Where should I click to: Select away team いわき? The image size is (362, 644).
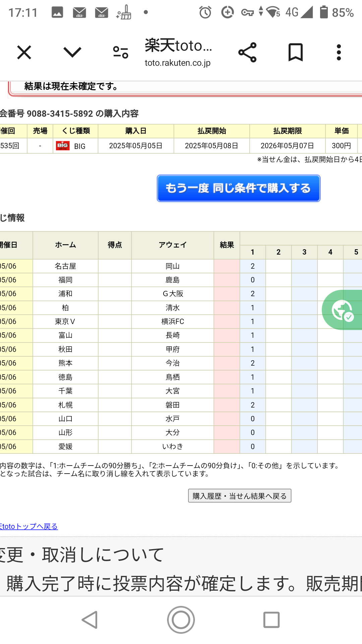click(173, 447)
